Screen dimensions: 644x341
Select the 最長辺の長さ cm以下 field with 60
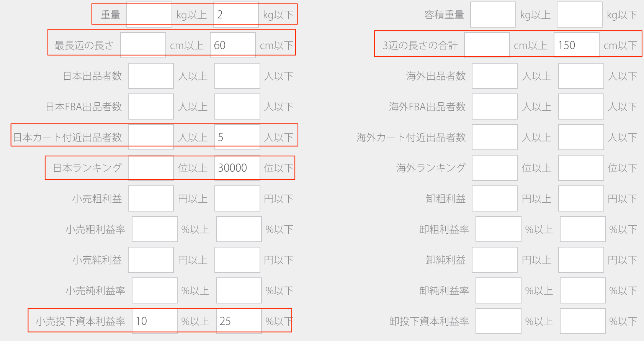232,45
